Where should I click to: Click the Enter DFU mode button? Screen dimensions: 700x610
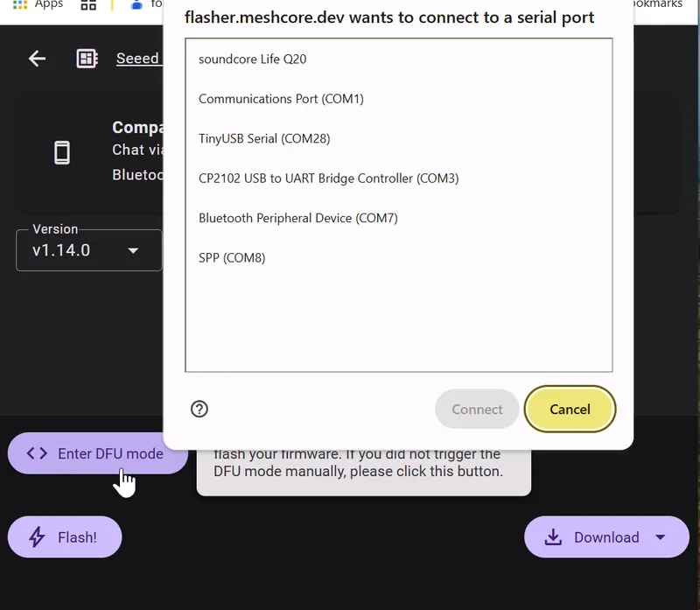[x=96, y=453]
